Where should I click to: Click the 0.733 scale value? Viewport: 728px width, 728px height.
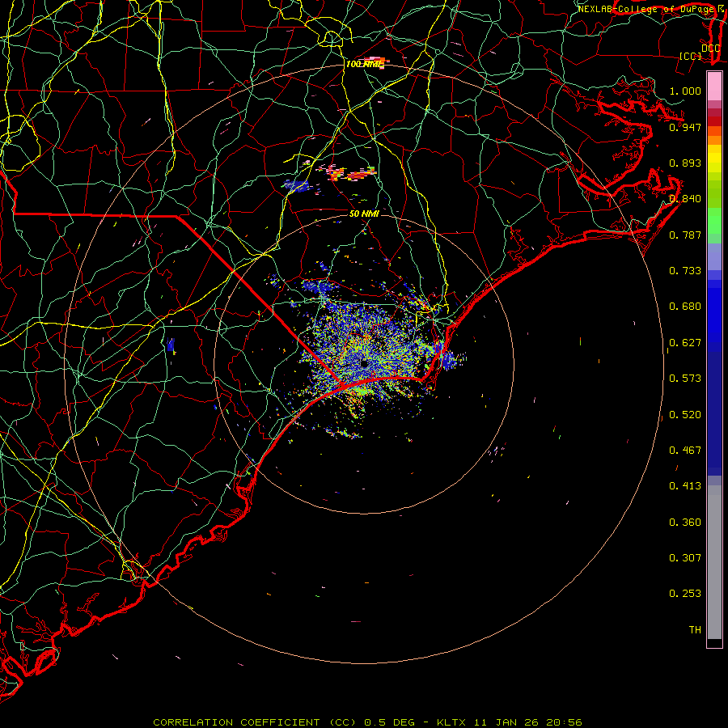[685, 271]
